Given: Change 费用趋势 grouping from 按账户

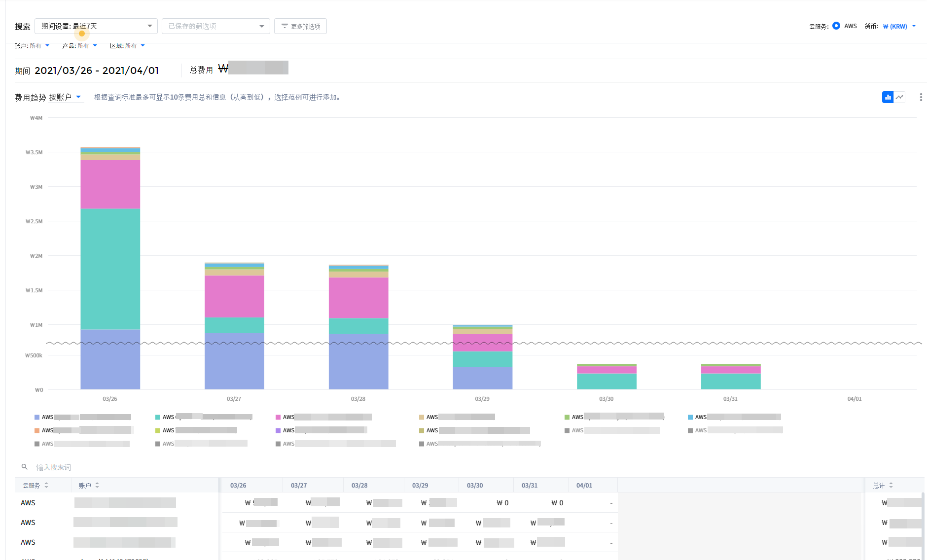Looking at the screenshot, I should (65, 98).
